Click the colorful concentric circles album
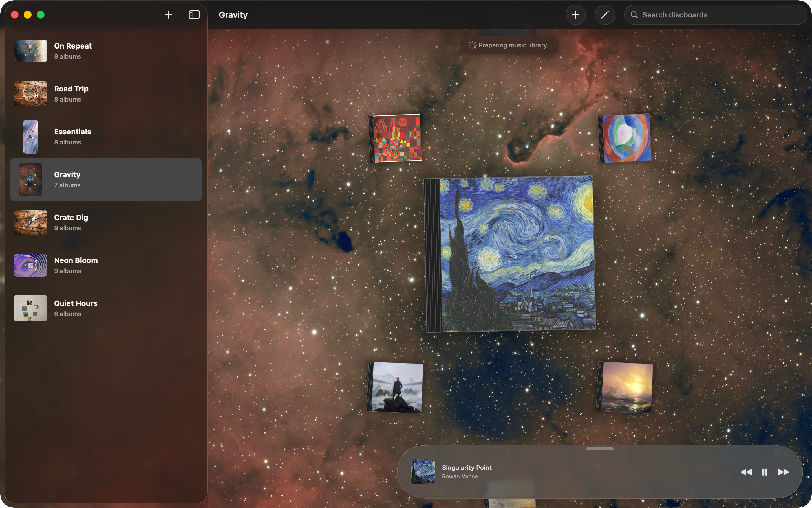Image resolution: width=812 pixels, height=508 pixels. pyautogui.click(x=625, y=138)
